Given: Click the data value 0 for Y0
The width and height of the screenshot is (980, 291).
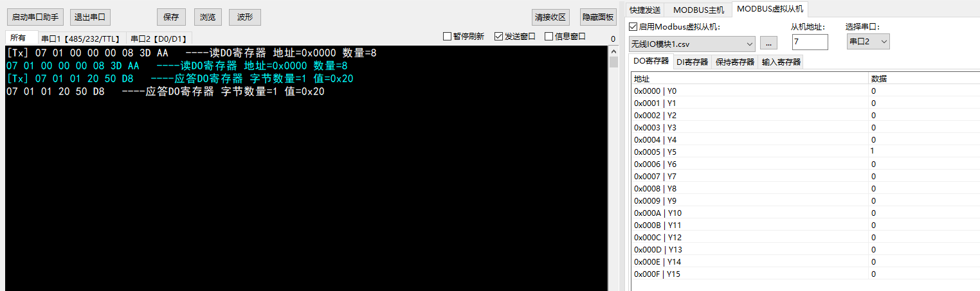Looking at the screenshot, I should click(873, 91).
